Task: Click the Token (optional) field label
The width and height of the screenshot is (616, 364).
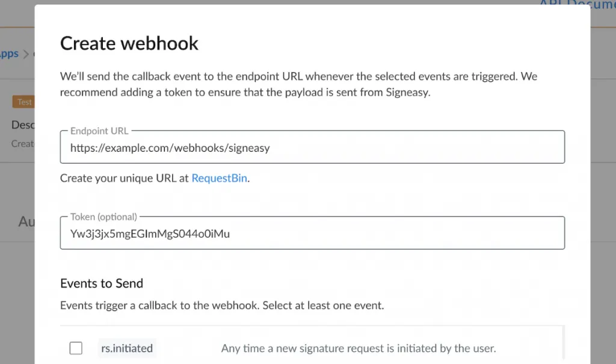Action: (x=99, y=217)
